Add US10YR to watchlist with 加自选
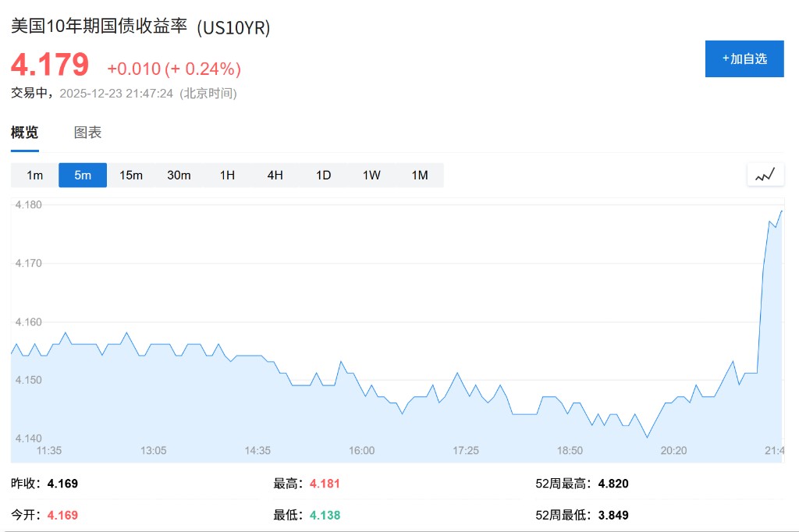This screenshot has height=532, width=799. 744,59
